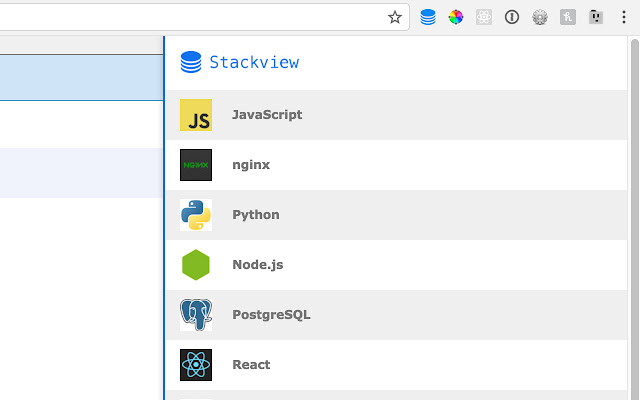Click the PostgreSQL elephant logo
The image size is (640, 400).
tap(196, 315)
